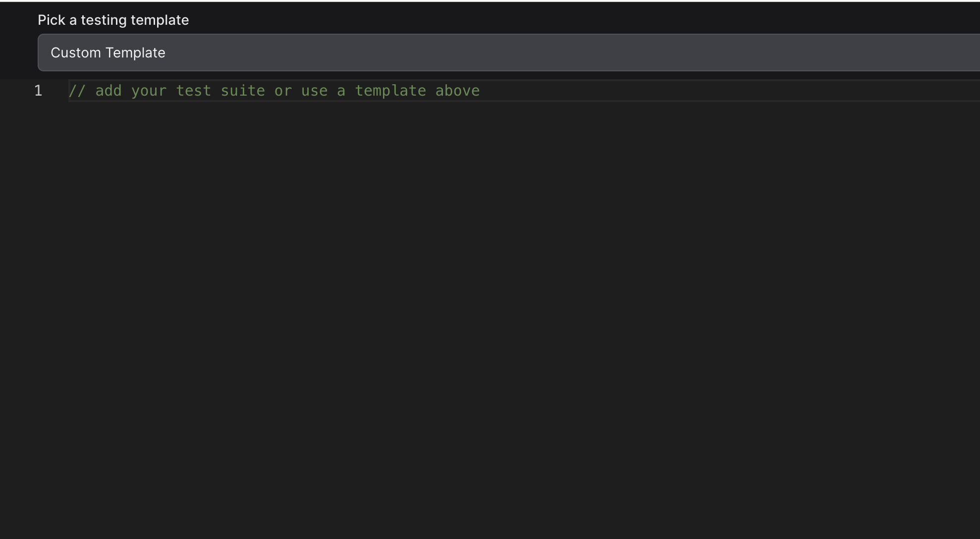Click the word "Custom" in the template selector
Screen dimensions: 980x539
click(x=76, y=53)
